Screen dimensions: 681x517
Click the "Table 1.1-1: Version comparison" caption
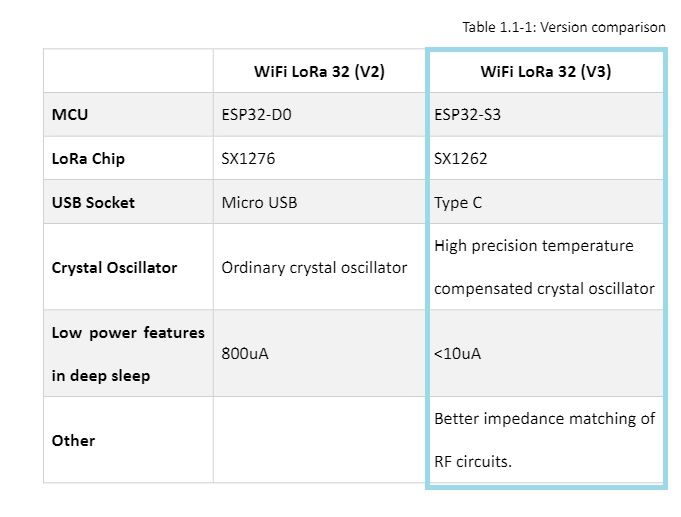(x=564, y=27)
